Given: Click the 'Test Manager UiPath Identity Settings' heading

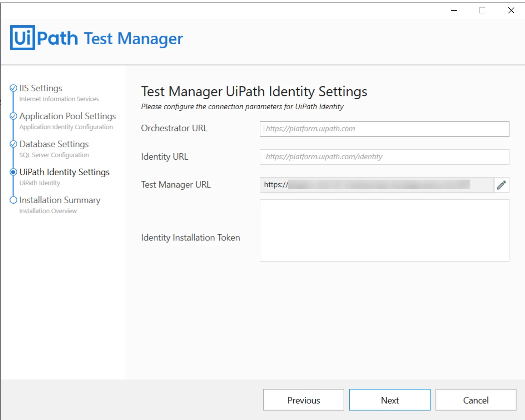Looking at the screenshot, I should coord(254,91).
